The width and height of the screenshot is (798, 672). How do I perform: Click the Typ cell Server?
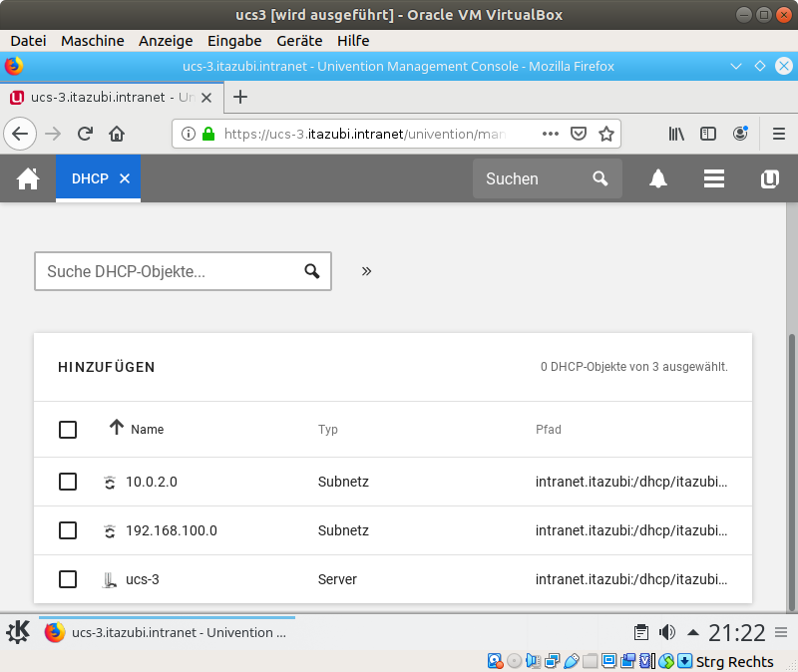pos(337,579)
